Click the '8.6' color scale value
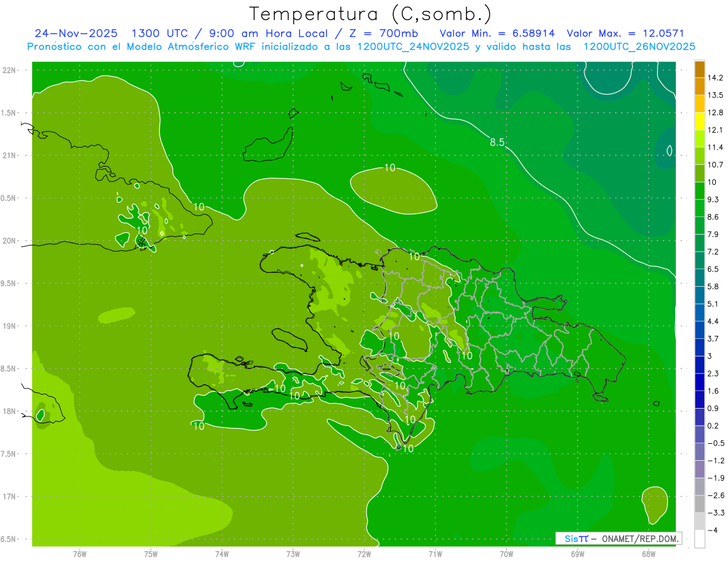Screen dimensions: 728x562 (713, 217)
